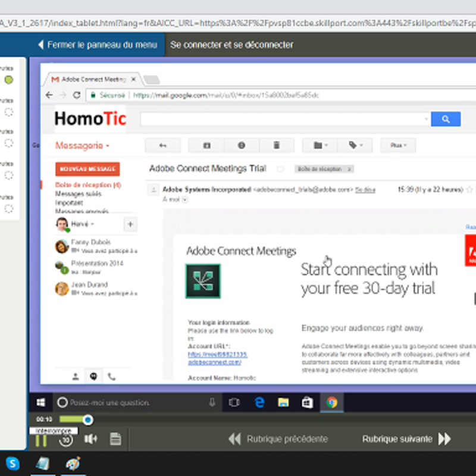Rewind the video ten seconds

point(66,440)
